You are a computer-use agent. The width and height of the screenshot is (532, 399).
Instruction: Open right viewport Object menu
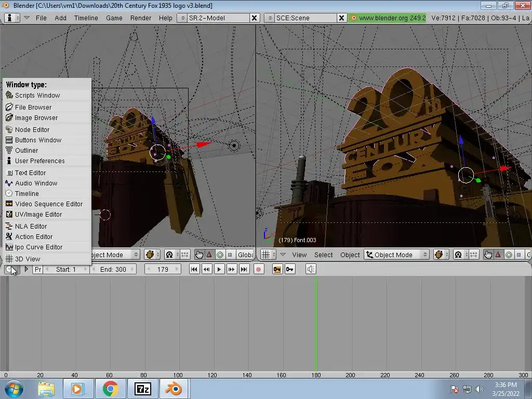350,255
